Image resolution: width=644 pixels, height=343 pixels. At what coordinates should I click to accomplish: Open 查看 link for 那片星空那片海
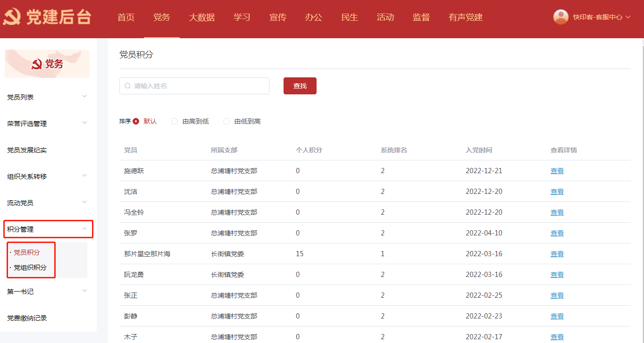(x=557, y=254)
